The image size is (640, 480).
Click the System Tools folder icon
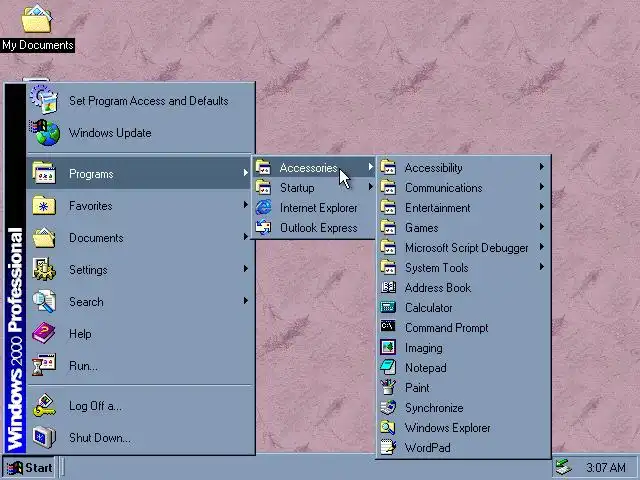[388, 267]
